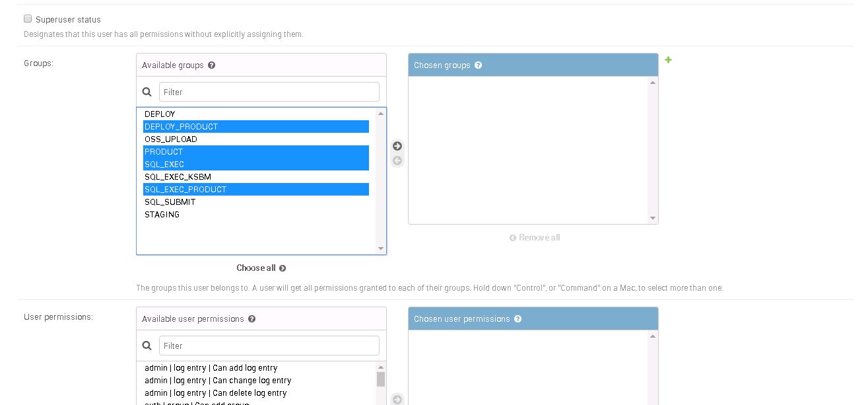Click Choose all groups link
The width and height of the screenshot is (868, 405).
261,268
